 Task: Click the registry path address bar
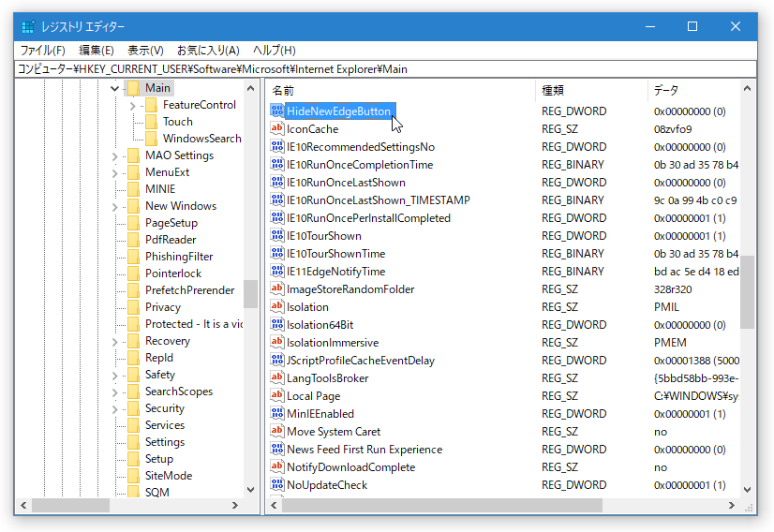coord(386,69)
